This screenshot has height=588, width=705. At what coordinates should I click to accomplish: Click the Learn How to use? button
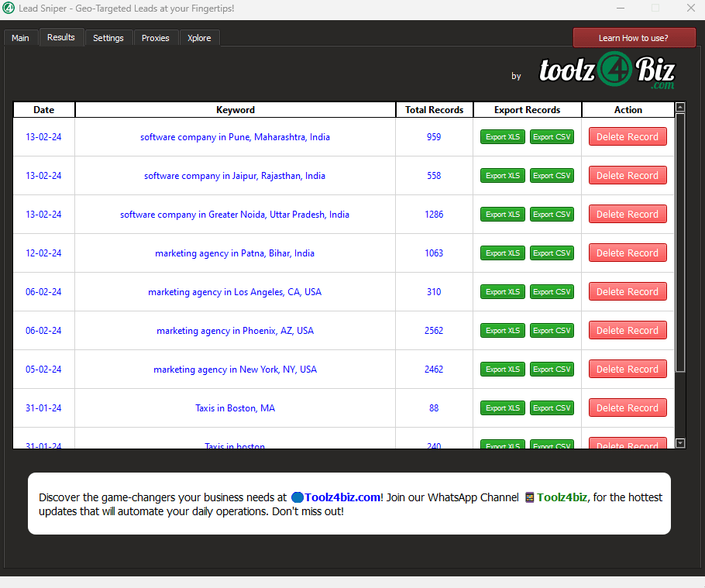(x=633, y=38)
